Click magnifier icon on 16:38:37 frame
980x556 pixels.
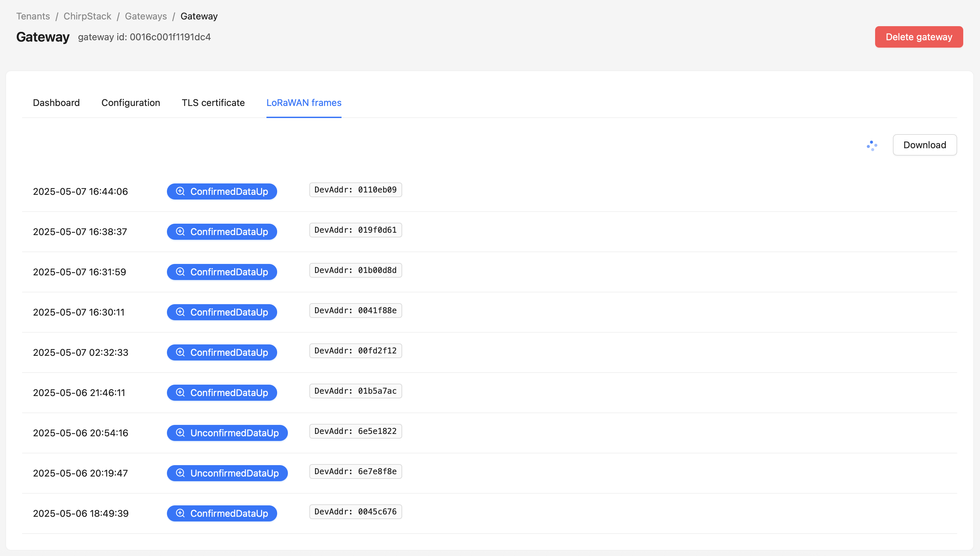(x=180, y=232)
